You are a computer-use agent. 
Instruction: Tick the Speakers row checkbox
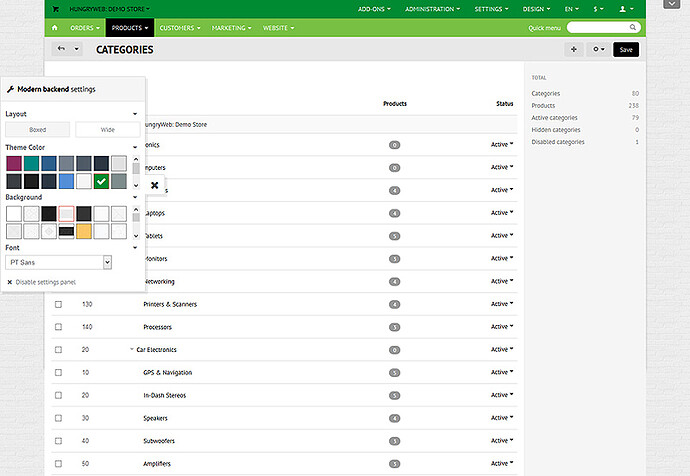59,418
